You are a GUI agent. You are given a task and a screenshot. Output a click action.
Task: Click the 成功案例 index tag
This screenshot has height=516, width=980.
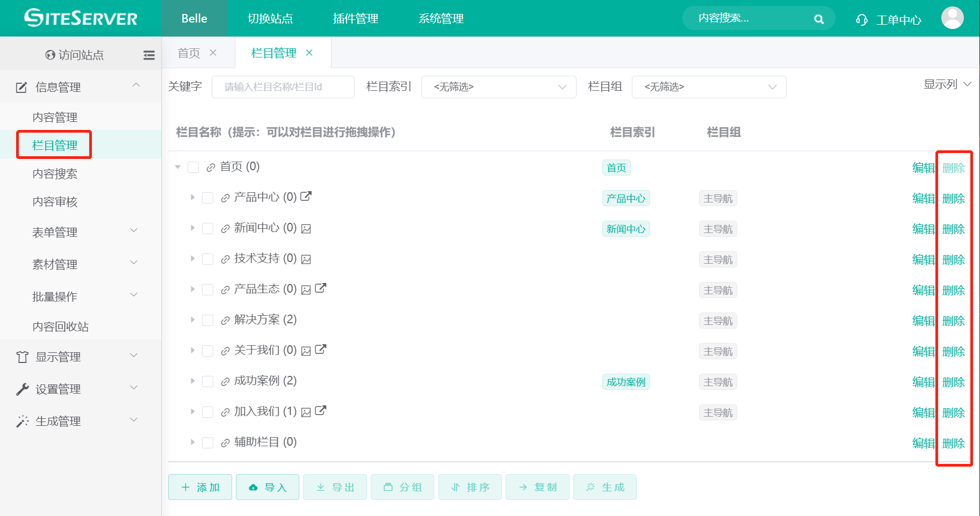tap(626, 382)
